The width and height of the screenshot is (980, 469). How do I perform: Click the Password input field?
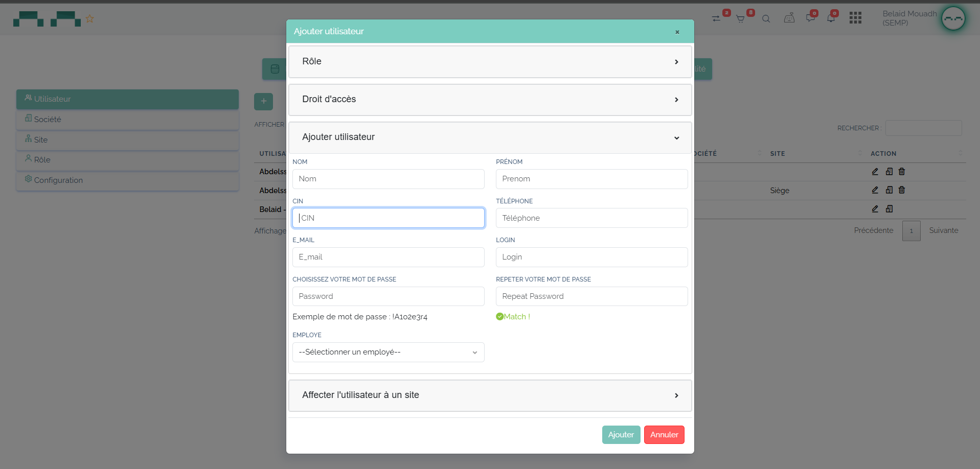coord(388,296)
